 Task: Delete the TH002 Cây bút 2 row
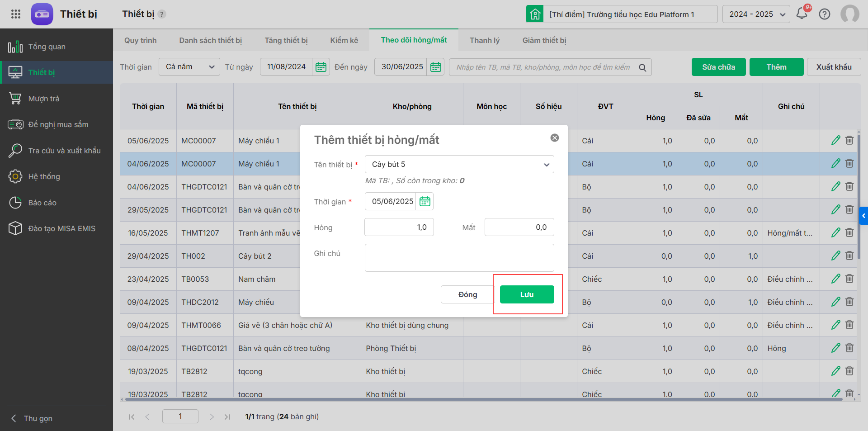point(849,256)
